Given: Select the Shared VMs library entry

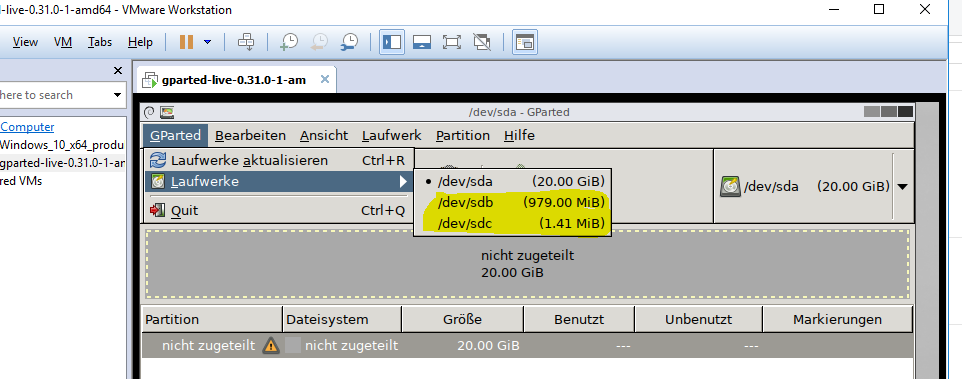Looking at the screenshot, I should tap(21, 181).
